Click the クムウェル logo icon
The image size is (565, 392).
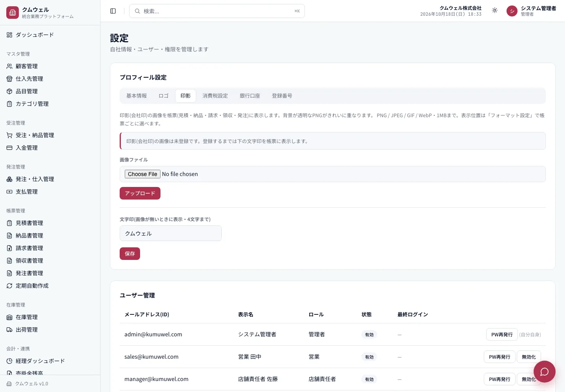click(x=13, y=13)
